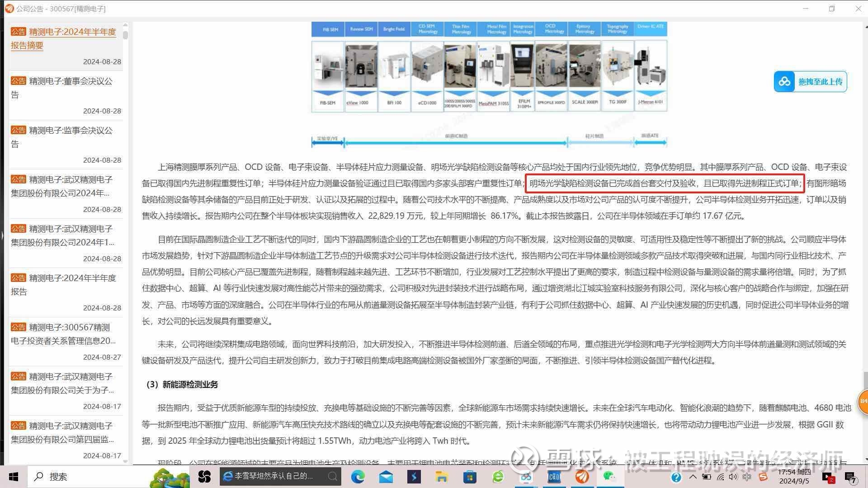This screenshot has width=868, height=488.
Task: Show hidden system tray icons
Action: click(693, 477)
